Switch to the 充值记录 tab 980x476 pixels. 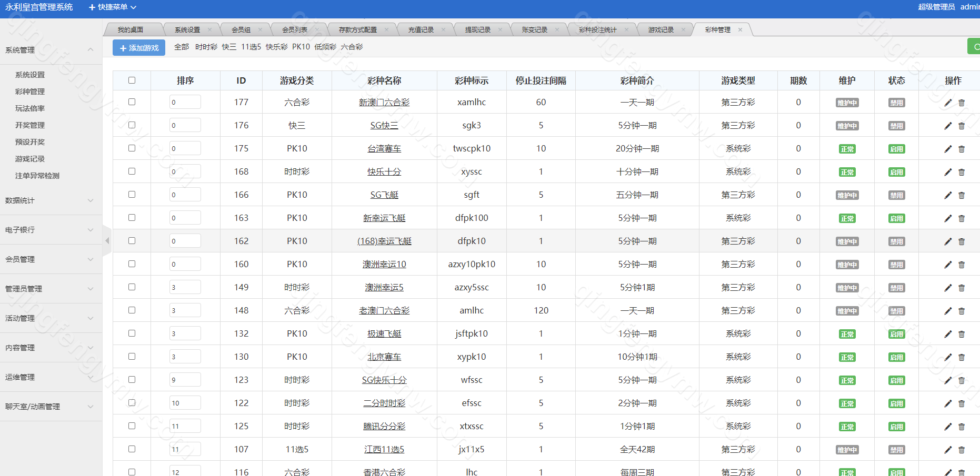421,30
